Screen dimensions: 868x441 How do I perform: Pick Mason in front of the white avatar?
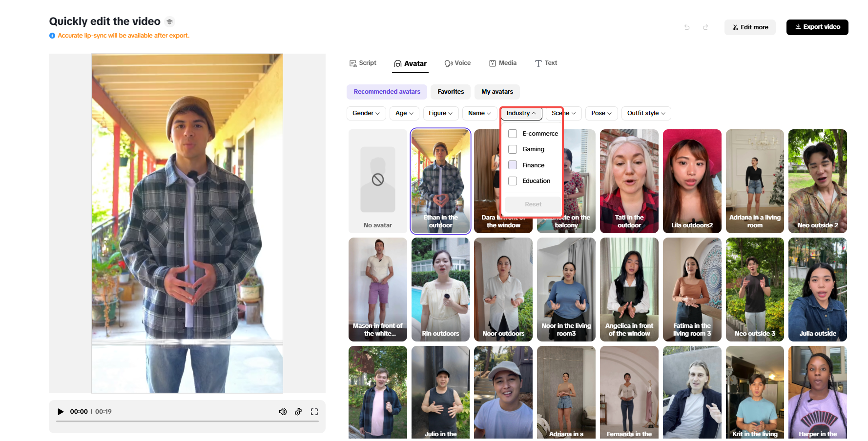pyautogui.click(x=378, y=289)
